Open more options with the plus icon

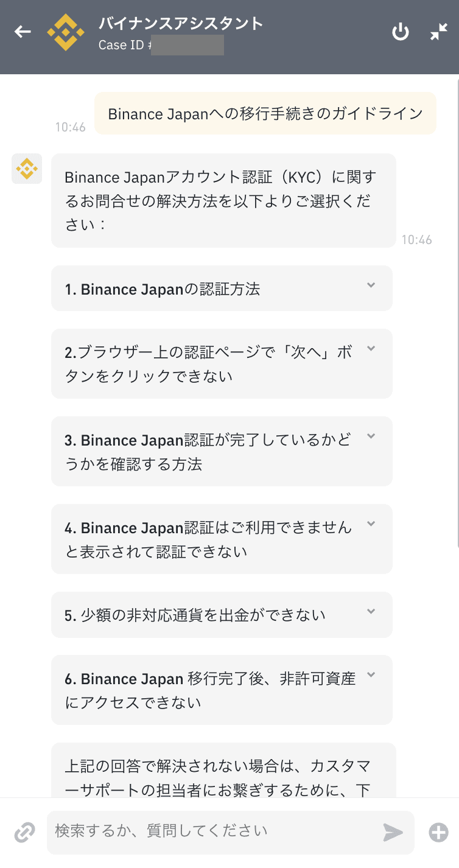tap(438, 832)
